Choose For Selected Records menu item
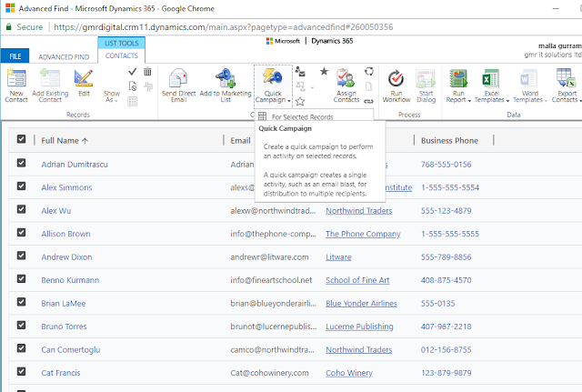582x392 pixels. 314,117
